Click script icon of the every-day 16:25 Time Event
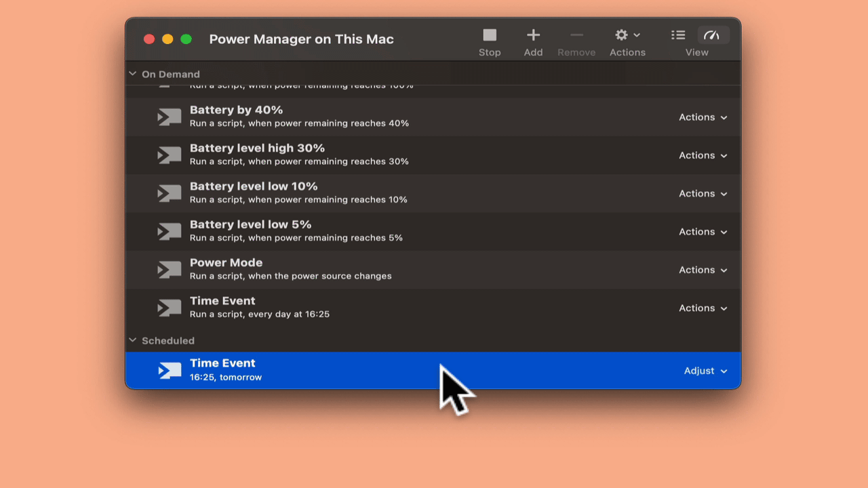868x488 pixels. pyautogui.click(x=170, y=308)
